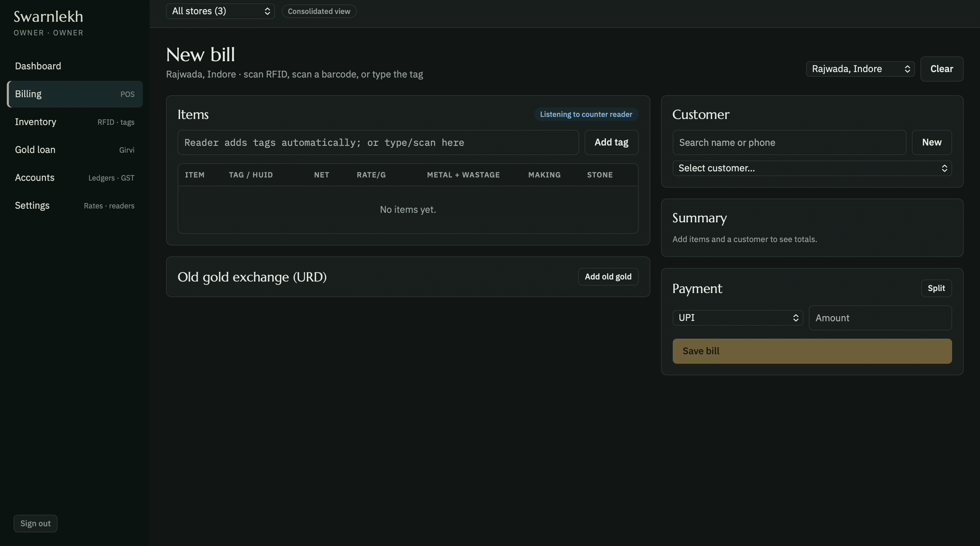This screenshot has height=546, width=980.
Task: Sign out of Swarnlekh
Action: point(35,524)
